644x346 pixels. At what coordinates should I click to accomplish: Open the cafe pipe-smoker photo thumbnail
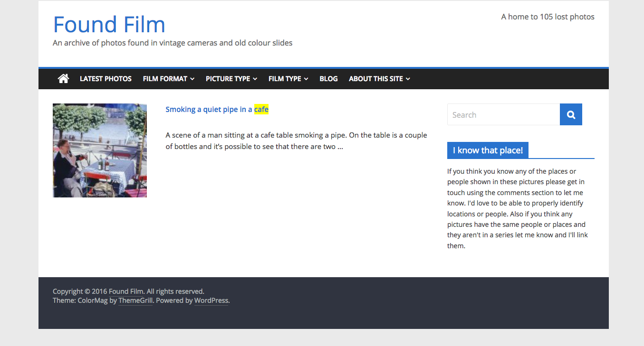(x=100, y=150)
